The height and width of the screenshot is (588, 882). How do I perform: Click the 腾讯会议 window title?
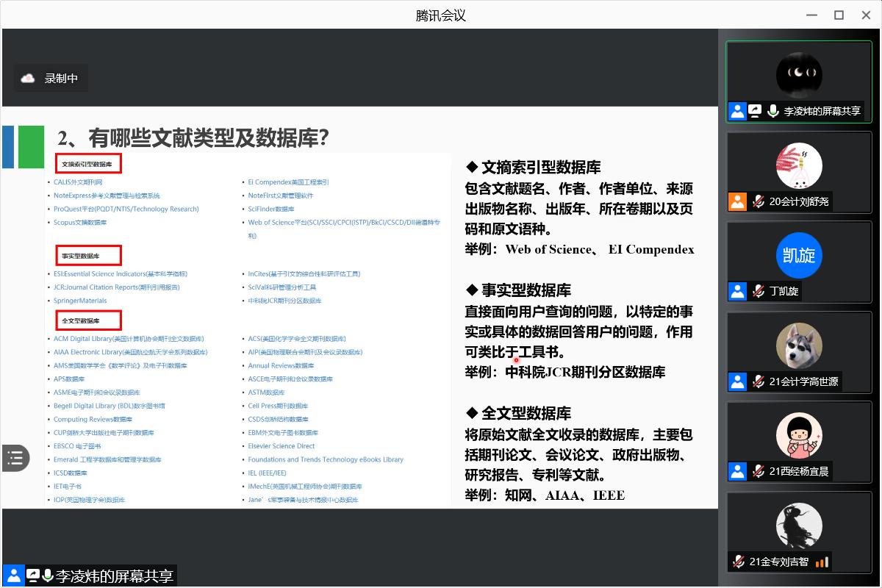tap(441, 15)
